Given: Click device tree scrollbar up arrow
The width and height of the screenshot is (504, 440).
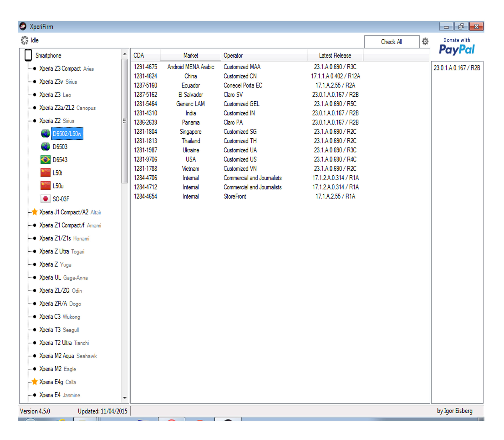Looking at the screenshot, I should click(x=125, y=54).
